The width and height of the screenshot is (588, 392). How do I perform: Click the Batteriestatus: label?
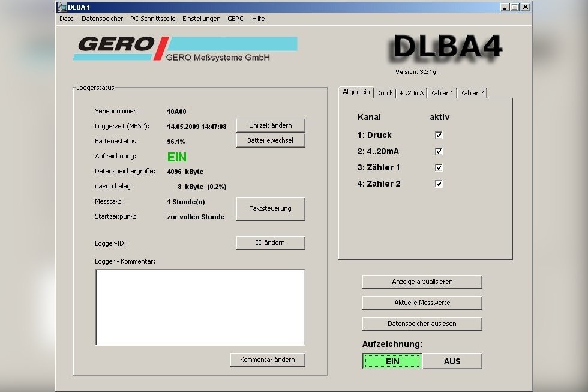pos(116,142)
